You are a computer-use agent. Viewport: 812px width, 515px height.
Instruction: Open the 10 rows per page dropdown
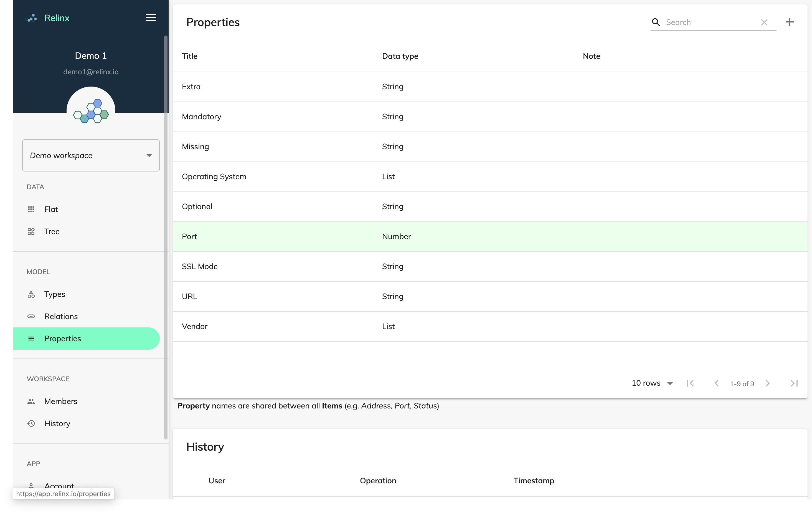point(652,383)
